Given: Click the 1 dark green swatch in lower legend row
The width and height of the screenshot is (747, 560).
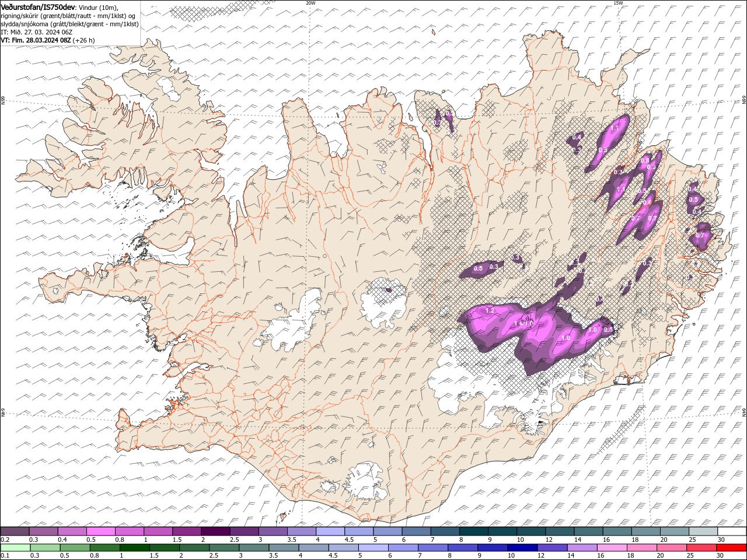Looking at the screenshot, I should click(x=135, y=548).
